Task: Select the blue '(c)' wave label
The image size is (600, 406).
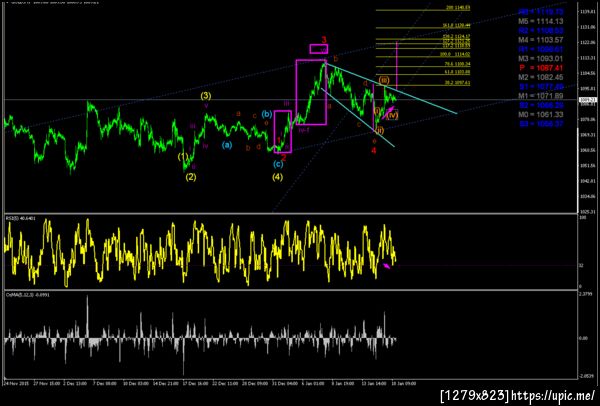Action: 278,165
